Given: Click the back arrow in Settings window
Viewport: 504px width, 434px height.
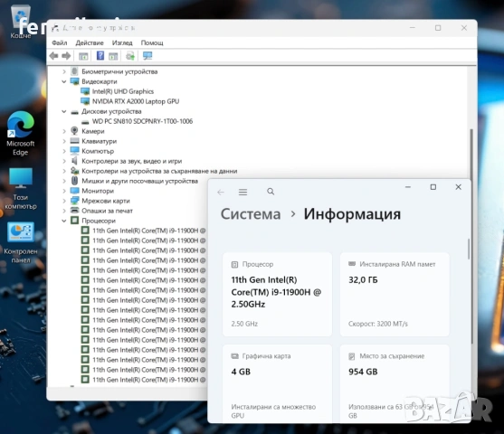Looking at the screenshot, I should pyautogui.click(x=221, y=192).
